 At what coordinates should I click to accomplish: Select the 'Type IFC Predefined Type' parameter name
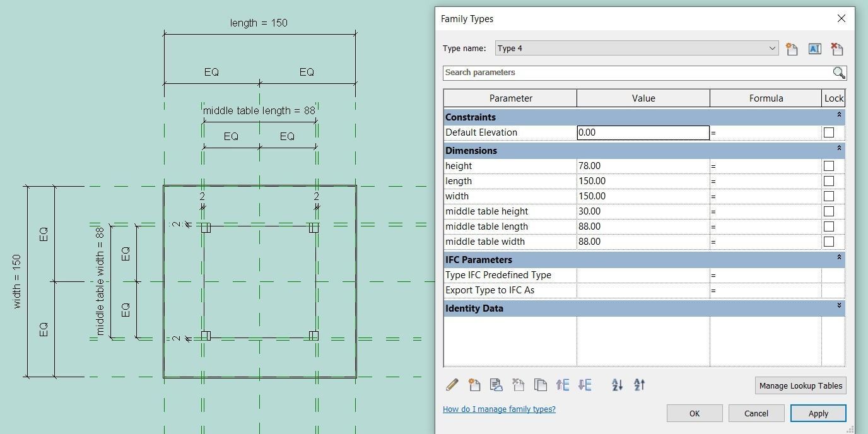[x=498, y=275]
